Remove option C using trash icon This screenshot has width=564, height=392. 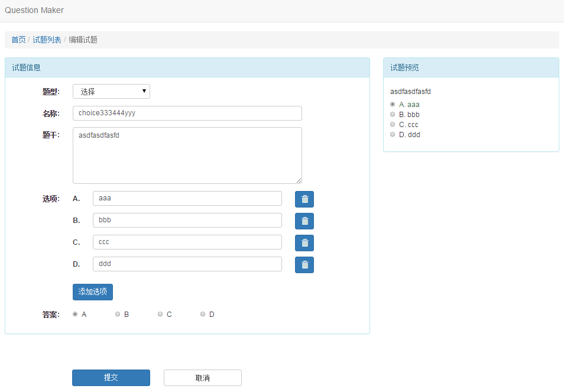[x=304, y=243]
